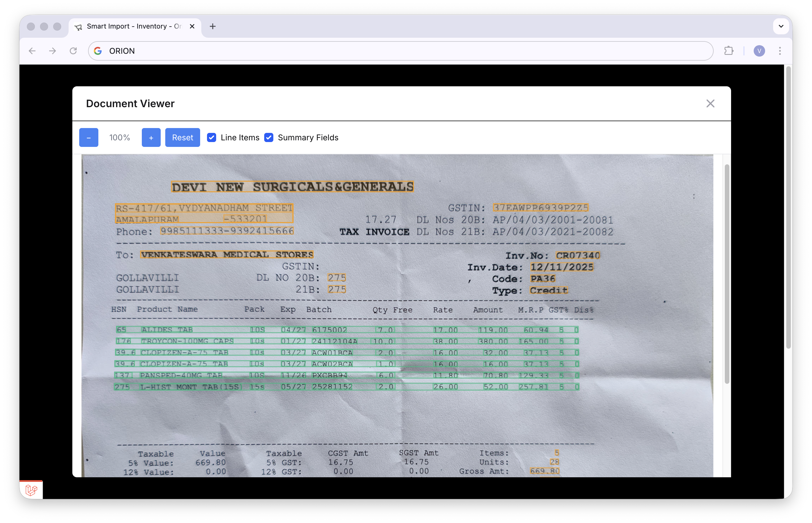The height and width of the screenshot is (523, 812).
Task: Uncheck the Line Items checkbox
Action: click(212, 137)
